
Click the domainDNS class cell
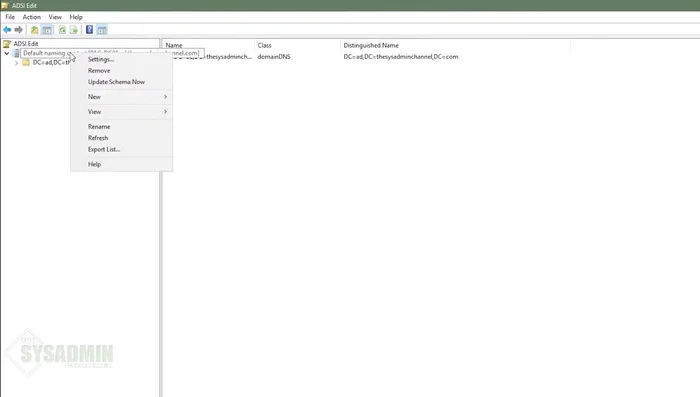click(x=274, y=57)
